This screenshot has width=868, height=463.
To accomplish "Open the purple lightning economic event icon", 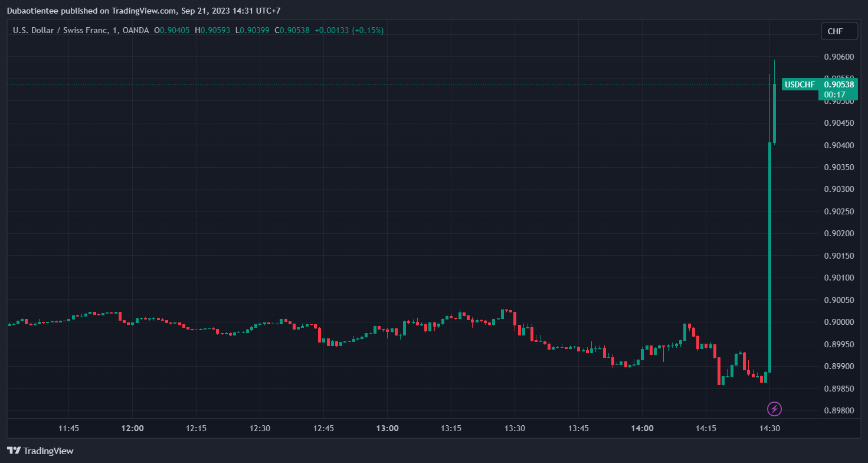I will 774,409.
